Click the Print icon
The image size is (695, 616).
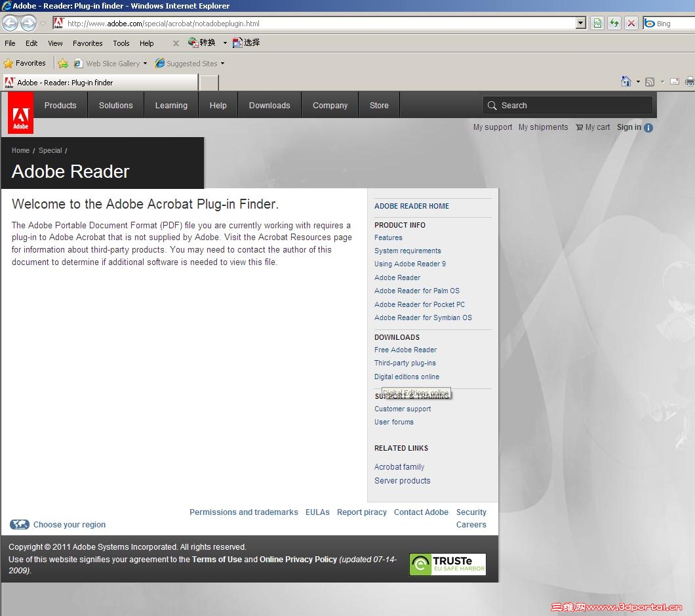pos(690,81)
